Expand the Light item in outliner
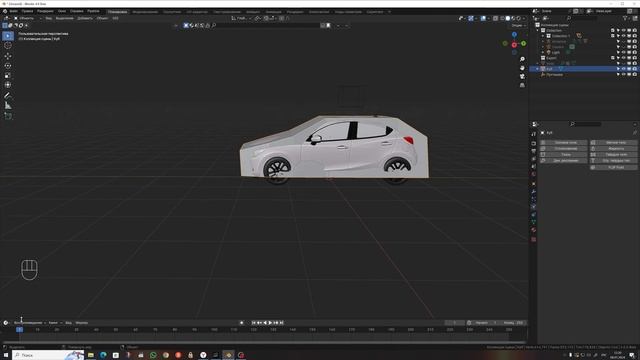The height and width of the screenshot is (360, 640). [543, 52]
